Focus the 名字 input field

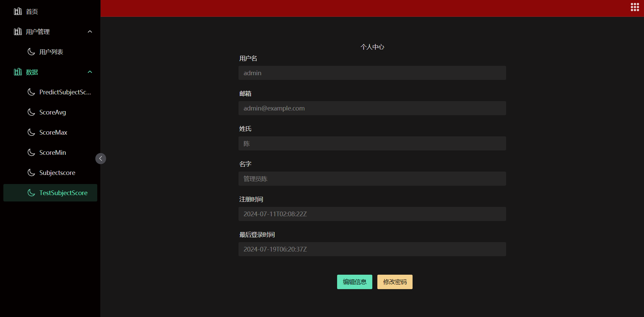pos(372,179)
